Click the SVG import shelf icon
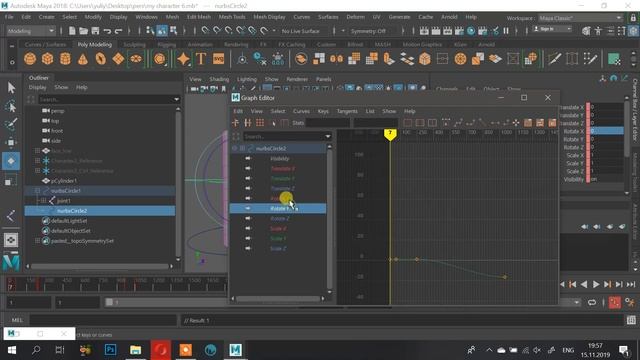Image resolution: width=640 pixels, height=360 pixels. pos(219,59)
